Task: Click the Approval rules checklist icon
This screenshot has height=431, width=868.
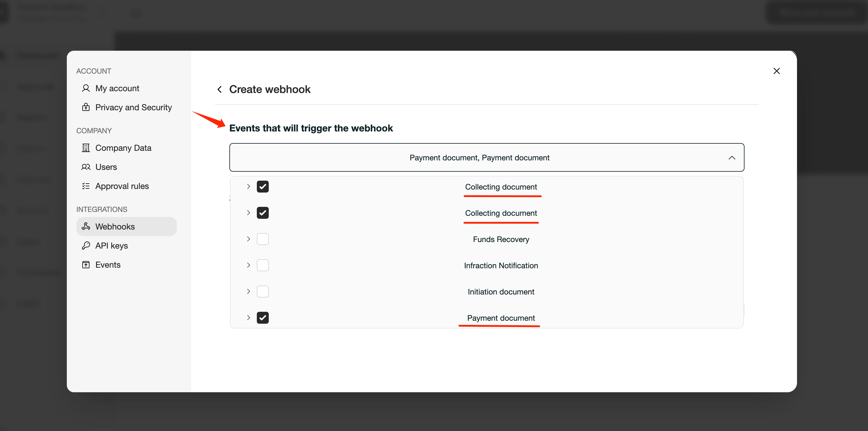Action: coord(86,186)
